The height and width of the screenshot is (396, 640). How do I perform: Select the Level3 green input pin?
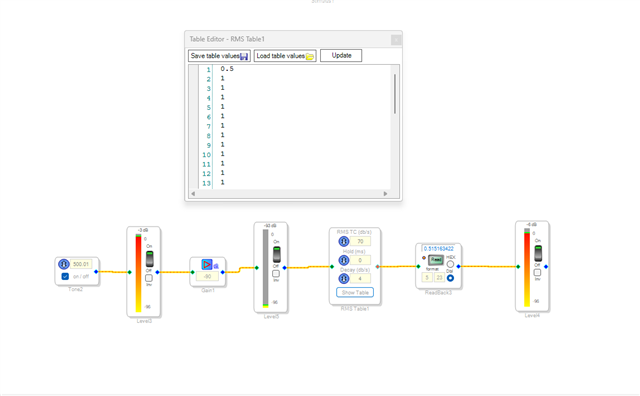130,272
